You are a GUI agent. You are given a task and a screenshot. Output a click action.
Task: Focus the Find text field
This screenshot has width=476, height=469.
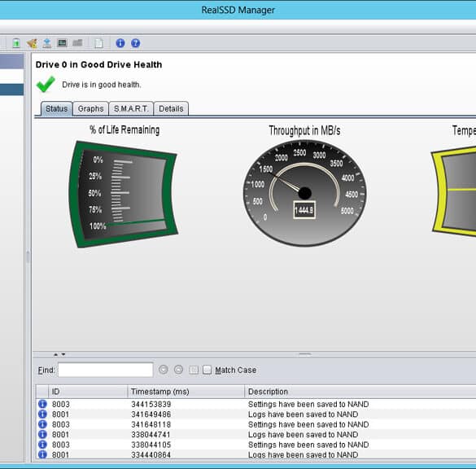pyautogui.click(x=105, y=370)
